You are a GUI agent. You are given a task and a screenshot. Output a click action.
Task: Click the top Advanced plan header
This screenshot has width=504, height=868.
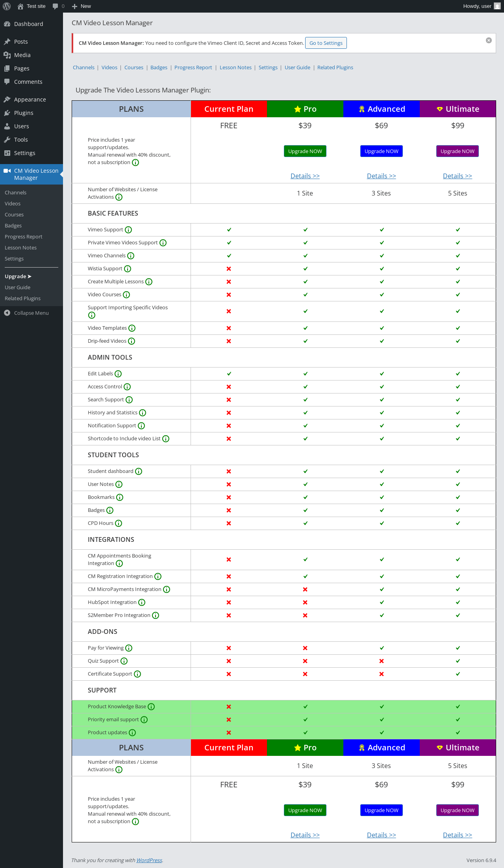coord(382,109)
